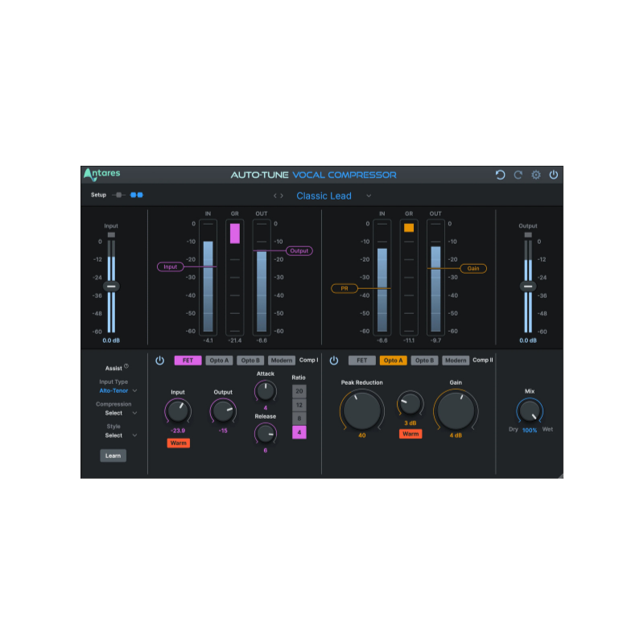The image size is (644, 644).
Task: Click the Input knob of Comp I
Action: pos(177,411)
